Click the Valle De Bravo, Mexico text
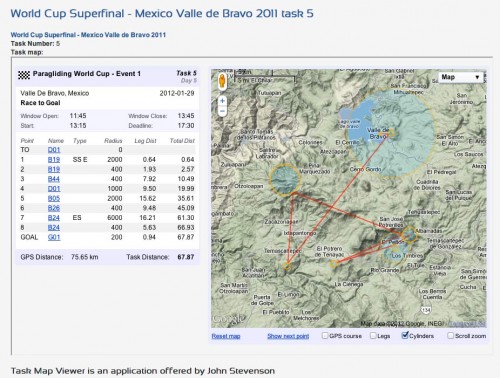The height and width of the screenshot is (378, 500). [55, 93]
